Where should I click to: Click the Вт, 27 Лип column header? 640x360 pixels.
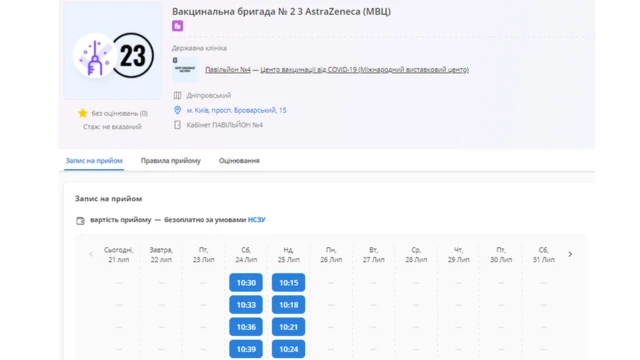pos(373,255)
